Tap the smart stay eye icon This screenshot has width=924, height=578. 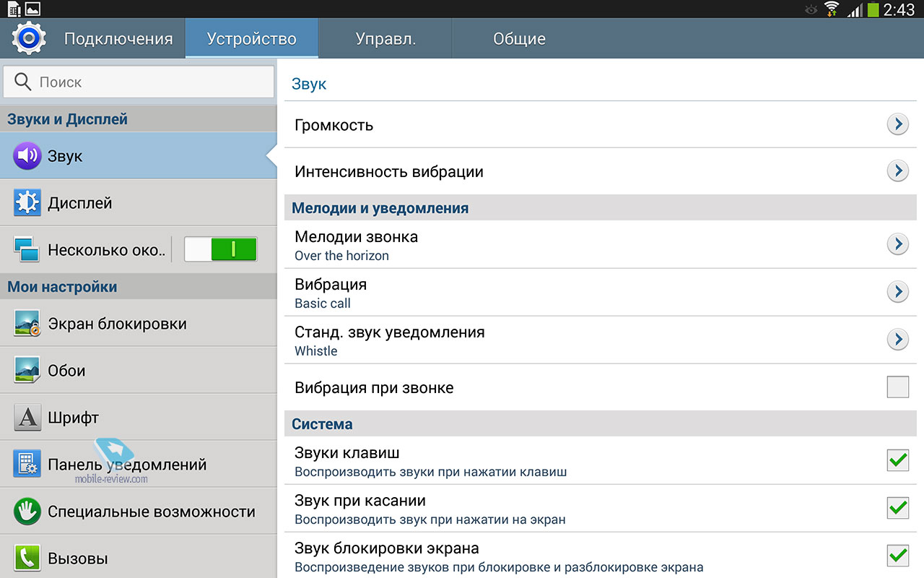click(811, 10)
